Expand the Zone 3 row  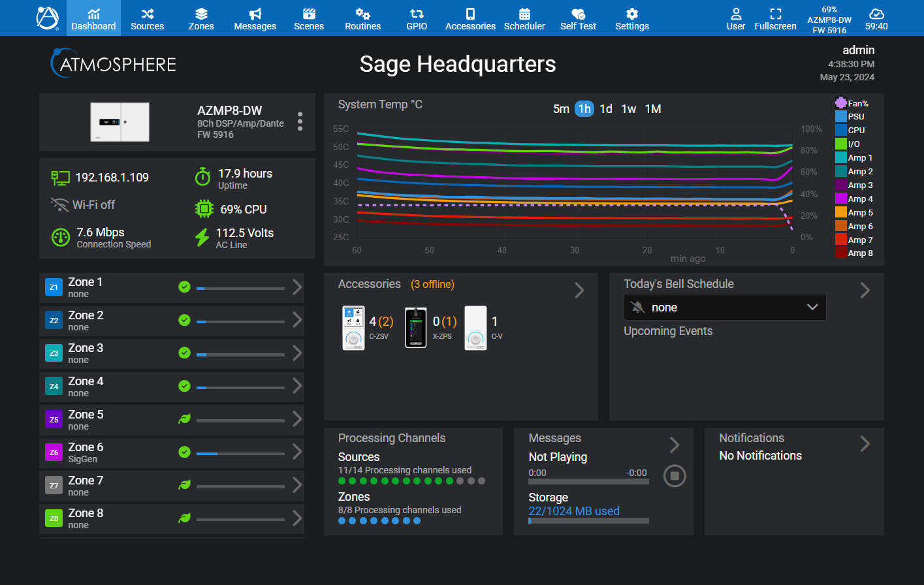[x=297, y=353]
